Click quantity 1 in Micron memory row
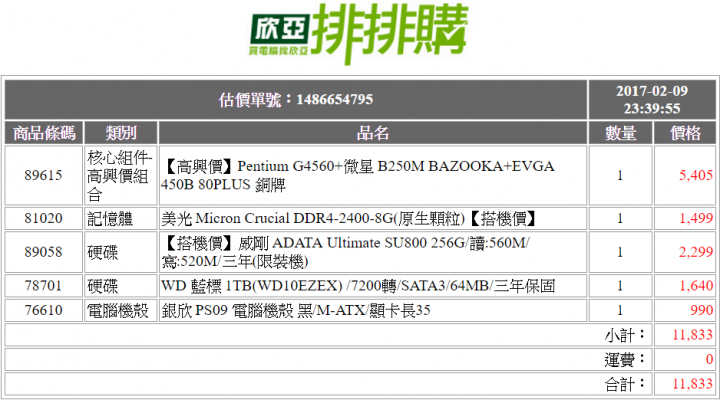Image resolution: width=720 pixels, height=400 pixels. (620, 218)
